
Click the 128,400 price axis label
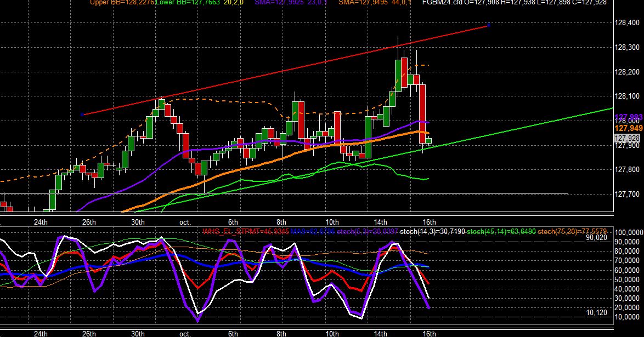click(627, 23)
